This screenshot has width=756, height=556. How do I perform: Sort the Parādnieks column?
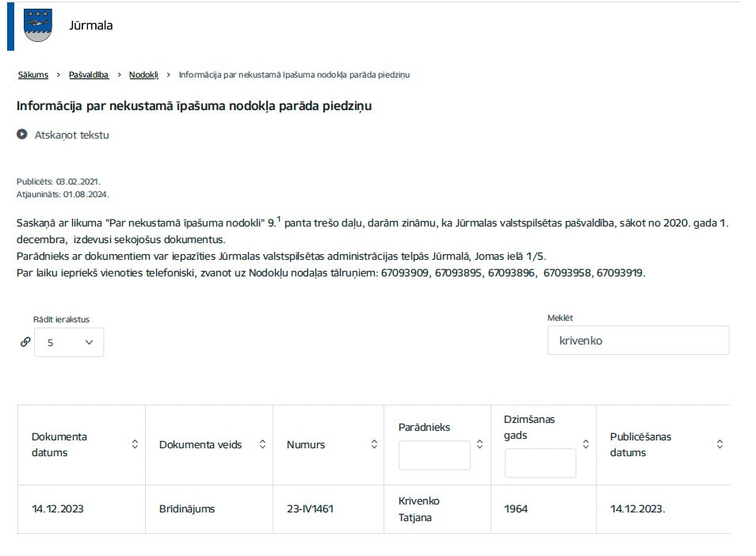click(x=479, y=444)
